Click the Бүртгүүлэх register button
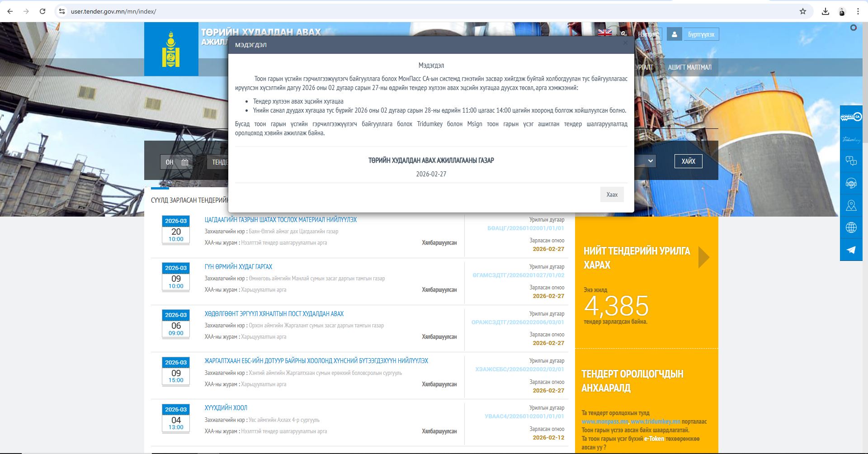The image size is (868, 454). 701,34
